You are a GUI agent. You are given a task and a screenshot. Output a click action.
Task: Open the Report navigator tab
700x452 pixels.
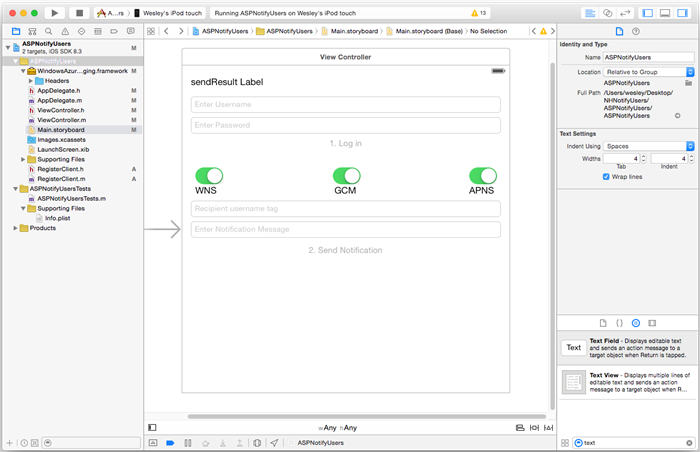click(130, 31)
